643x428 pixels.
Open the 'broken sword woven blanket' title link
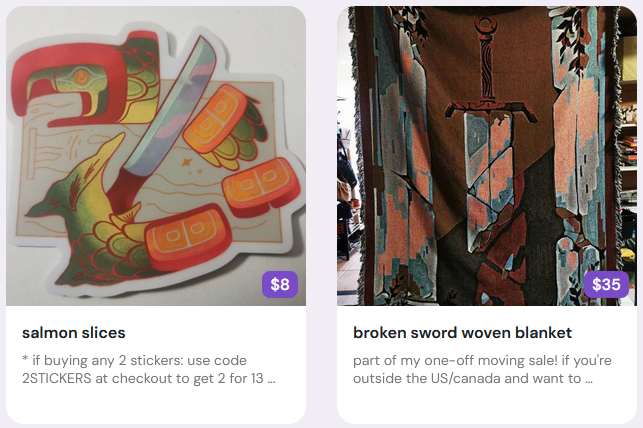point(462,332)
